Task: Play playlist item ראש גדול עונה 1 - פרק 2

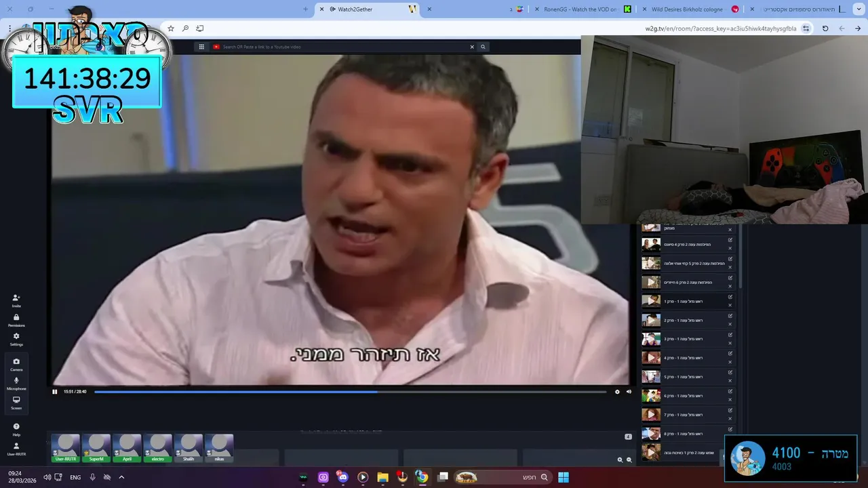Action: pos(651,320)
